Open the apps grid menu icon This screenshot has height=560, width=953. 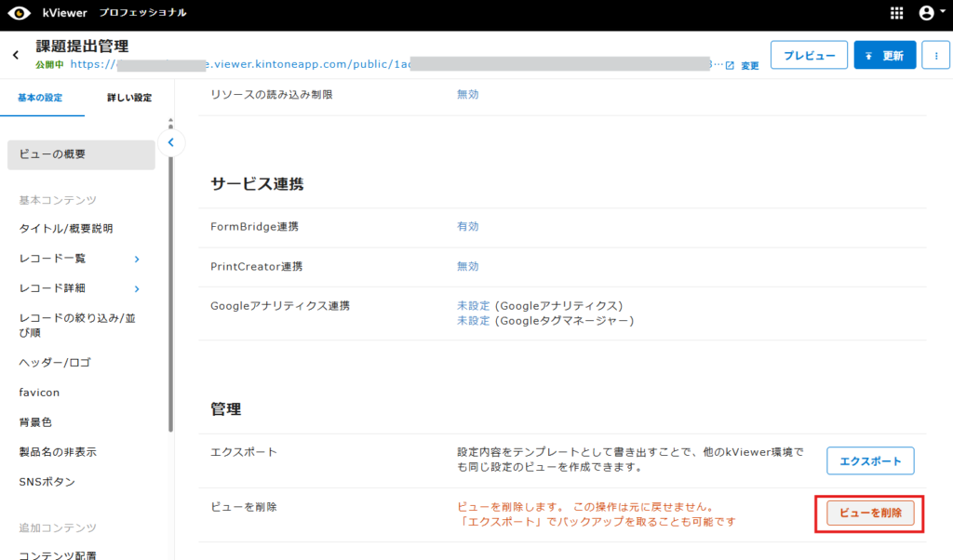point(897,13)
